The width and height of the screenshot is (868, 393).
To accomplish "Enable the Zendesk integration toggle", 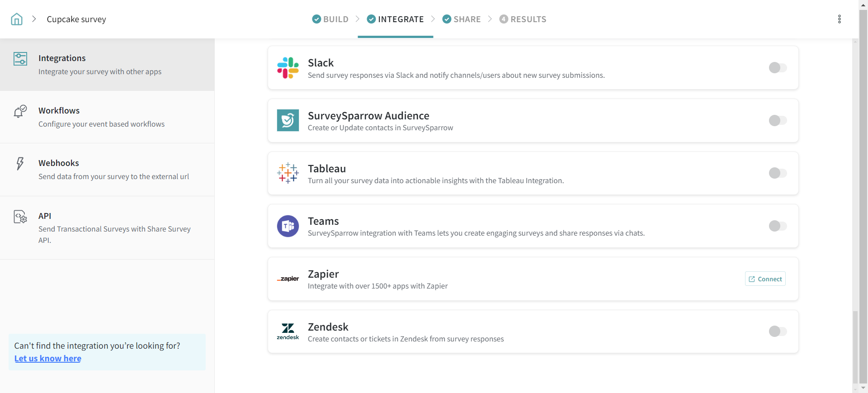I will click(778, 331).
